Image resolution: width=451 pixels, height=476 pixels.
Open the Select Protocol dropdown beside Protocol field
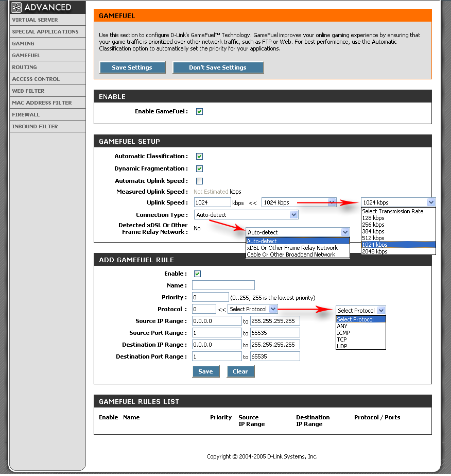click(253, 309)
